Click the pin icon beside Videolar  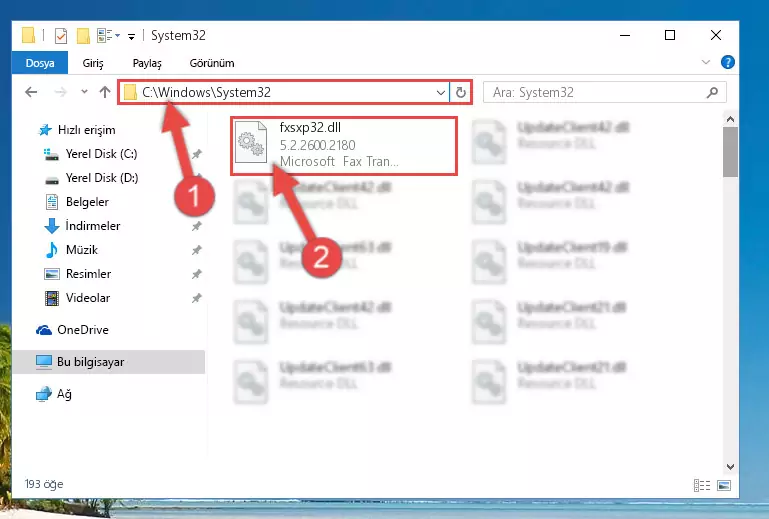[x=197, y=298]
